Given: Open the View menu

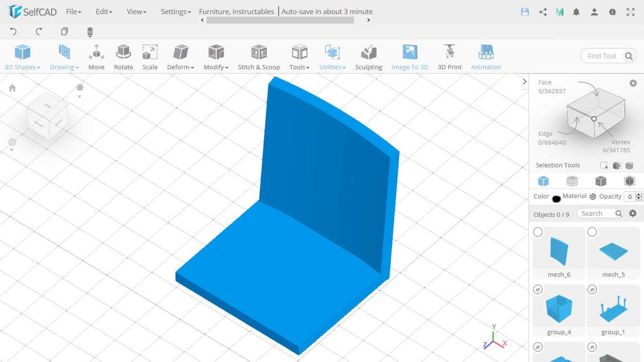Looking at the screenshot, I should point(136,12).
